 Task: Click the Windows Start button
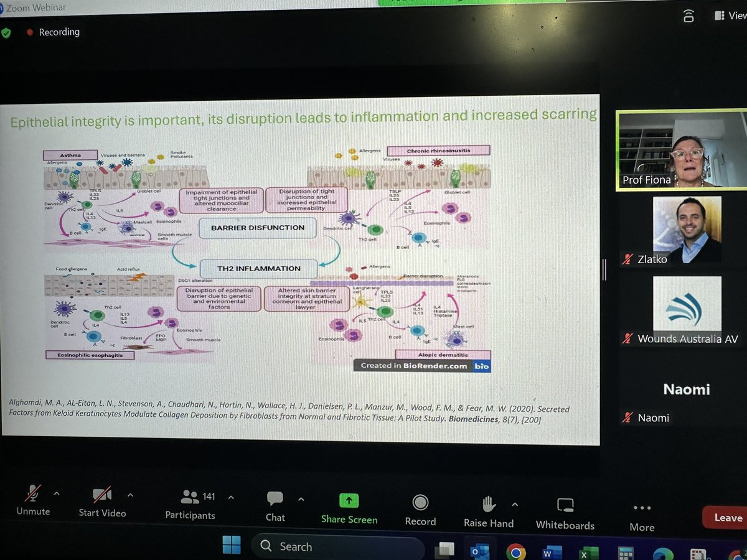pyautogui.click(x=232, y=546)
